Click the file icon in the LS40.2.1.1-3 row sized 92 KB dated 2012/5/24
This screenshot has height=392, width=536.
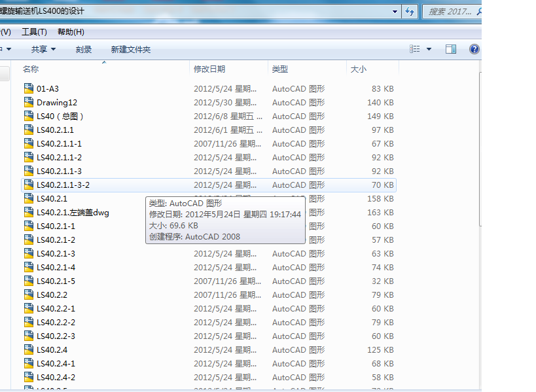29,171
